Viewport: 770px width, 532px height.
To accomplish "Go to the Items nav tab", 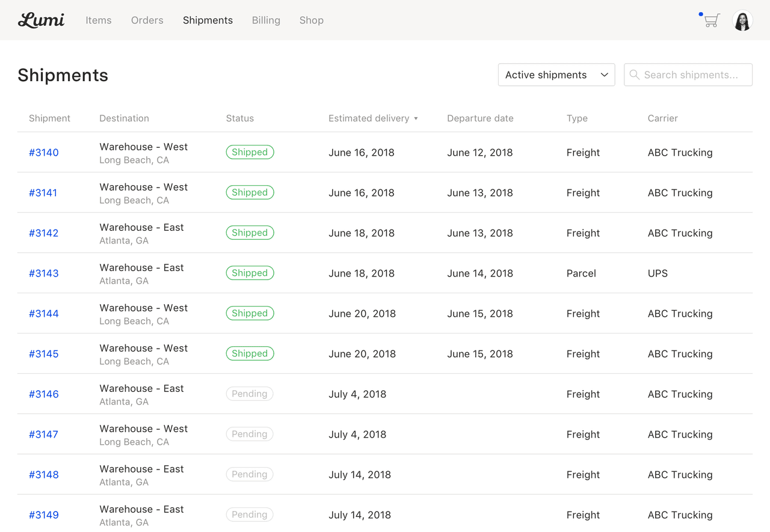I will click(98, 20).
